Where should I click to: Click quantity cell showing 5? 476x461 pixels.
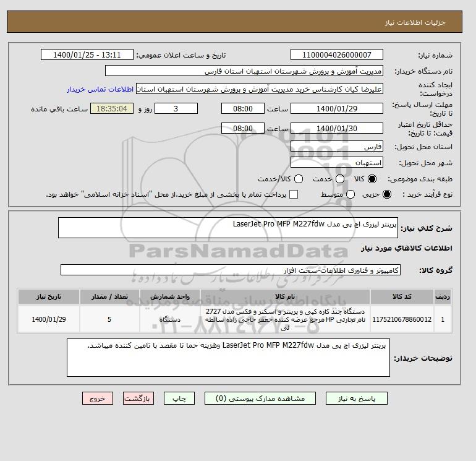(x=109, y=319)
